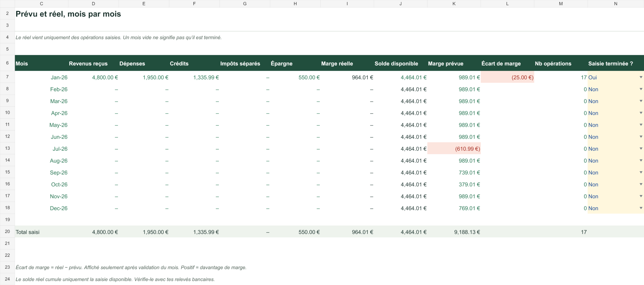The height and width of the screenshot is (285, 644).
Task: Click the 'Écart de marge' header cell
Action: coord(507,64)
